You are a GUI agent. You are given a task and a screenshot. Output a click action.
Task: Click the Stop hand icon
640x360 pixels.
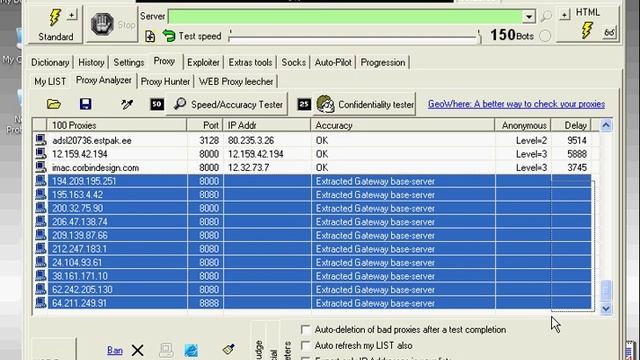tap(102, 24)
